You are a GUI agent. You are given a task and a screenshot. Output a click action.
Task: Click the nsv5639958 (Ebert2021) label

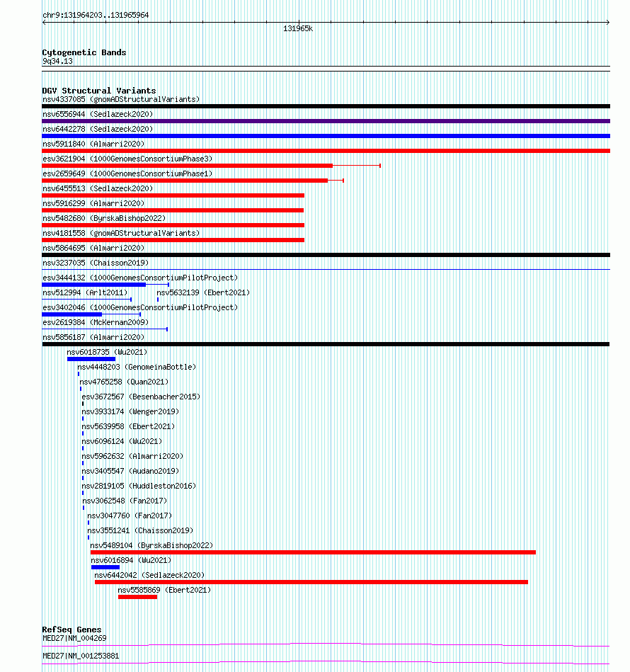click(128, 427)
